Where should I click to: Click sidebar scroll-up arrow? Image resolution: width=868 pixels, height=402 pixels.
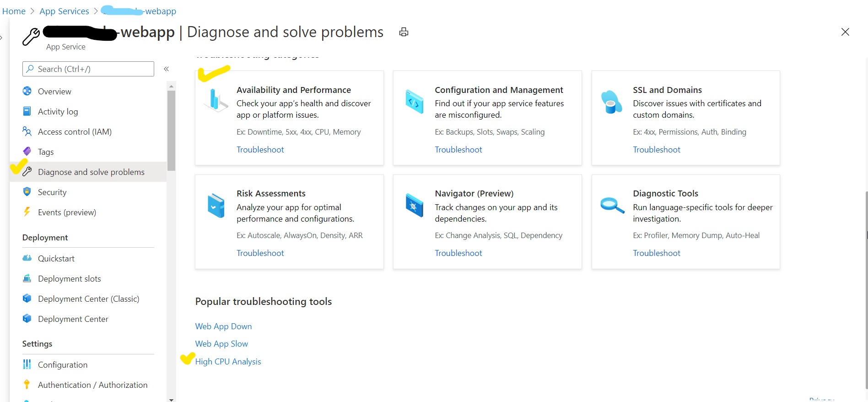pos(171,86)
